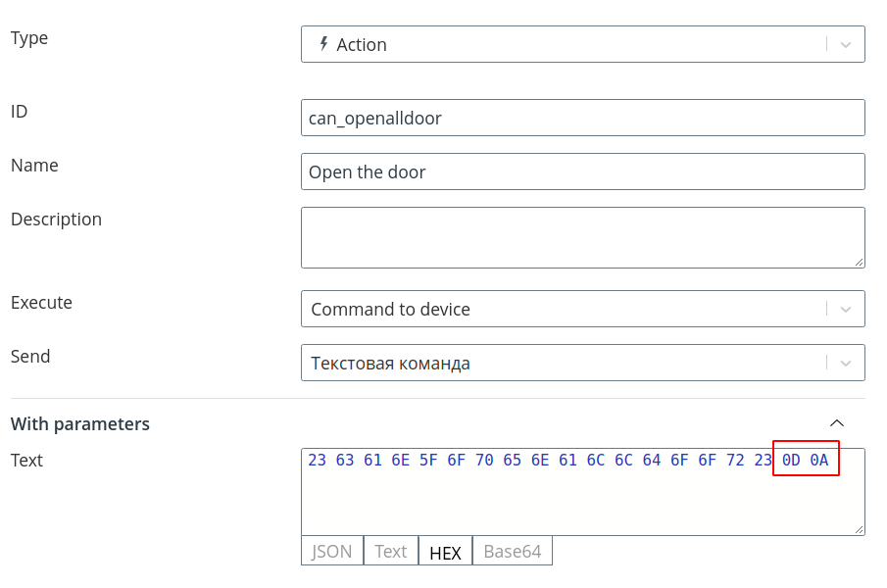Select the Action value in Type field
Screen dimensions: 887x588
click(x=362, y=45)
